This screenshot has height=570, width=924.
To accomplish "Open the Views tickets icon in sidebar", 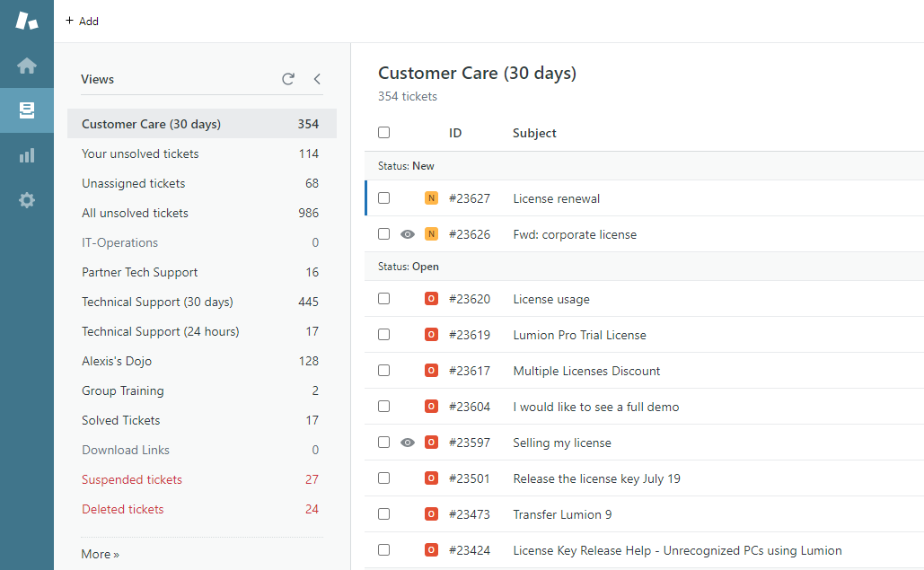I will 27,110.
